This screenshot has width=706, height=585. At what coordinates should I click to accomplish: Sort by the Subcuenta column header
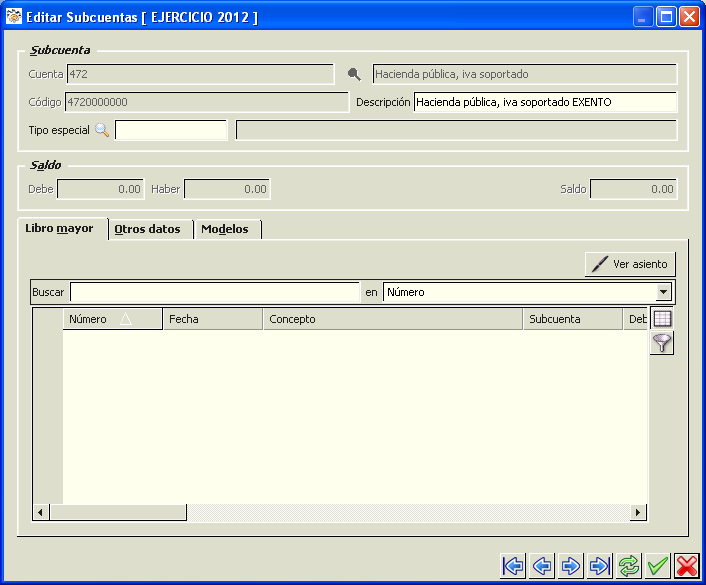pyautogui.click(x=573, y=319)
